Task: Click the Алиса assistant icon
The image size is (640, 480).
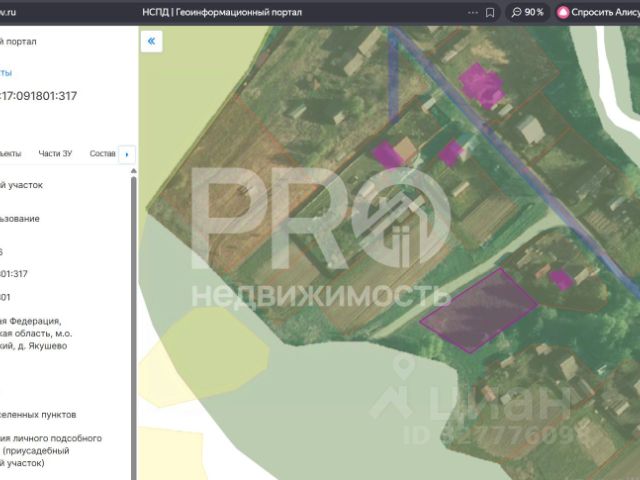Action: coord(563,12)
